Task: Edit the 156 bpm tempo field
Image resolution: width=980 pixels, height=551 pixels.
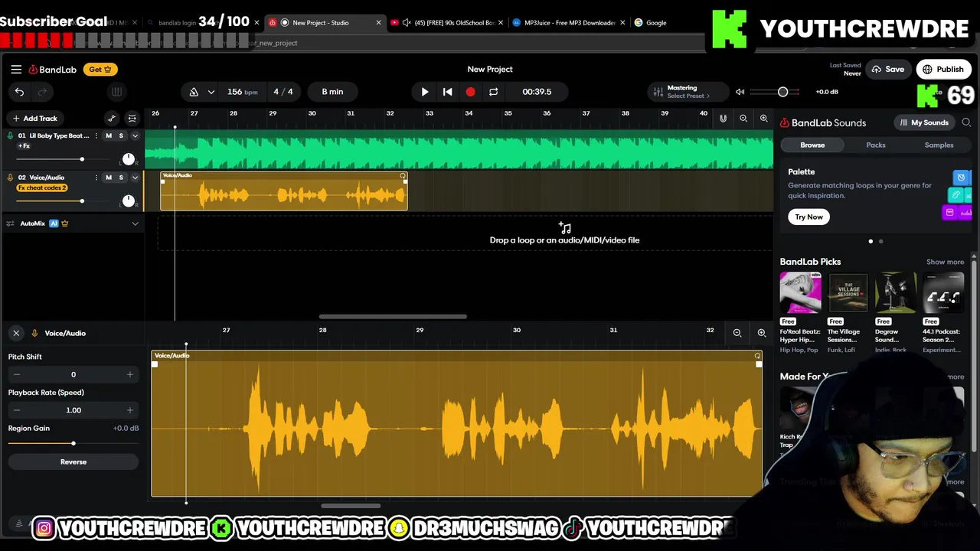Action: (242, 92)
